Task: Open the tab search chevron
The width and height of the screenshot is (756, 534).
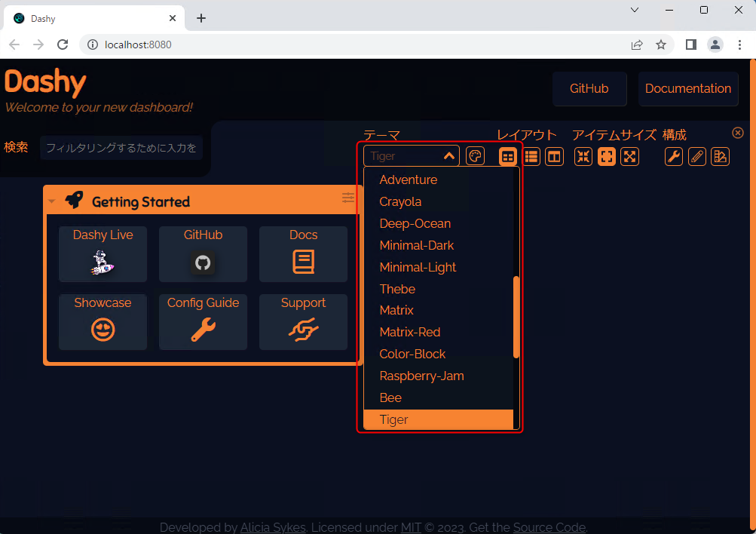Action: pos(635,10)
